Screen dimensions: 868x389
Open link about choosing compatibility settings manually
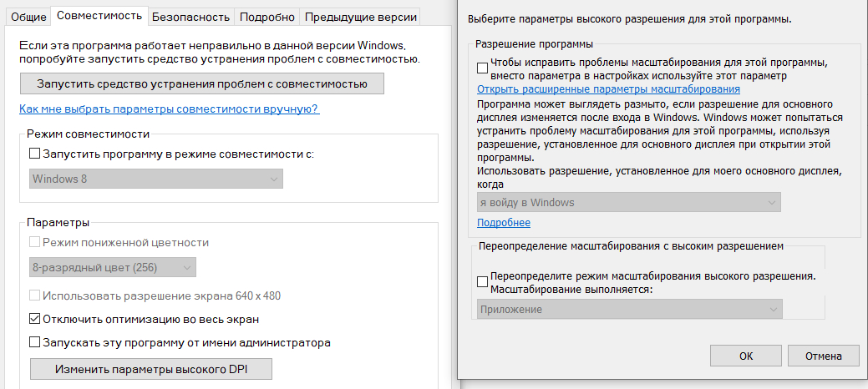point(169,109)
